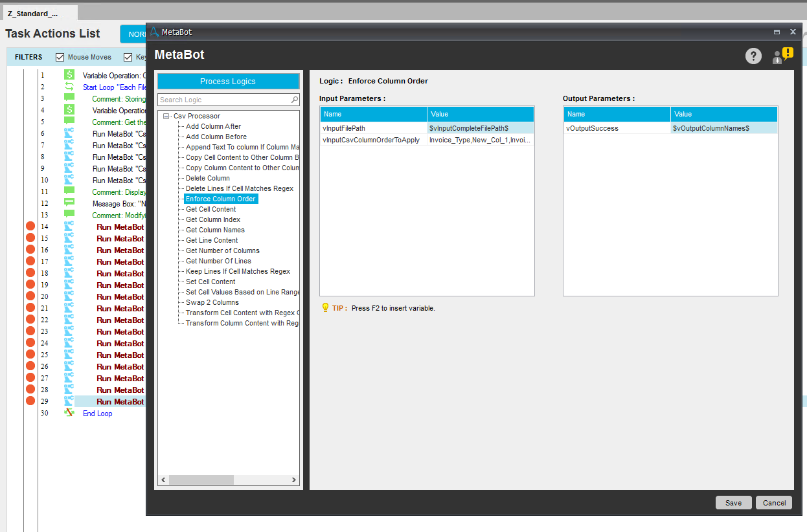Screen dimensions: 807x532
Task: Click the user warning notification icon
Action: tap(782, 56)
